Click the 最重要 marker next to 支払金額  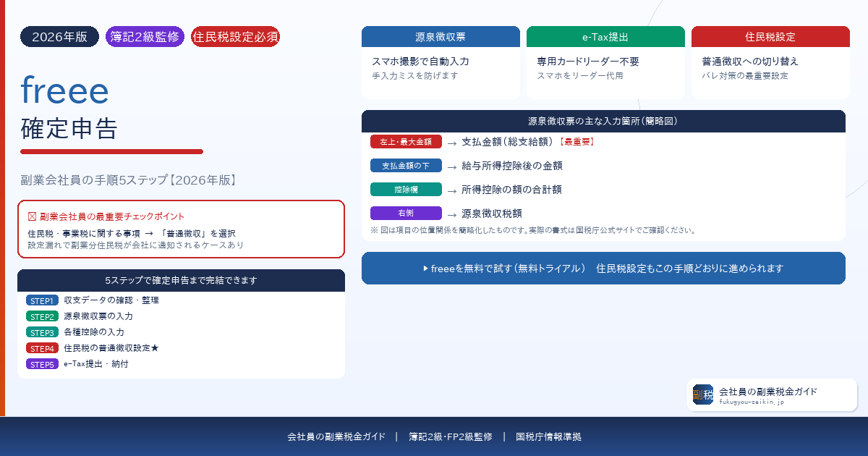click(x=574, y=141)
